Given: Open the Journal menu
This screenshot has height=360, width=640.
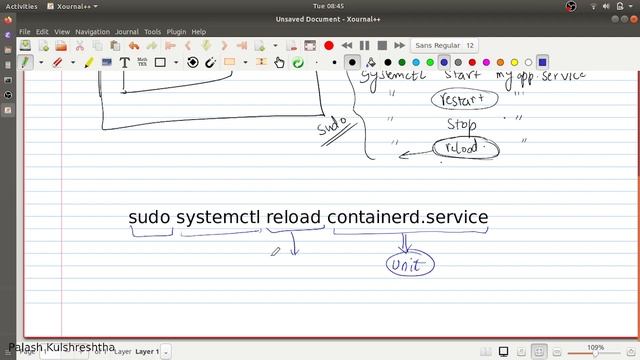Looking at the screenshot, I should click(x=127, y=32).
